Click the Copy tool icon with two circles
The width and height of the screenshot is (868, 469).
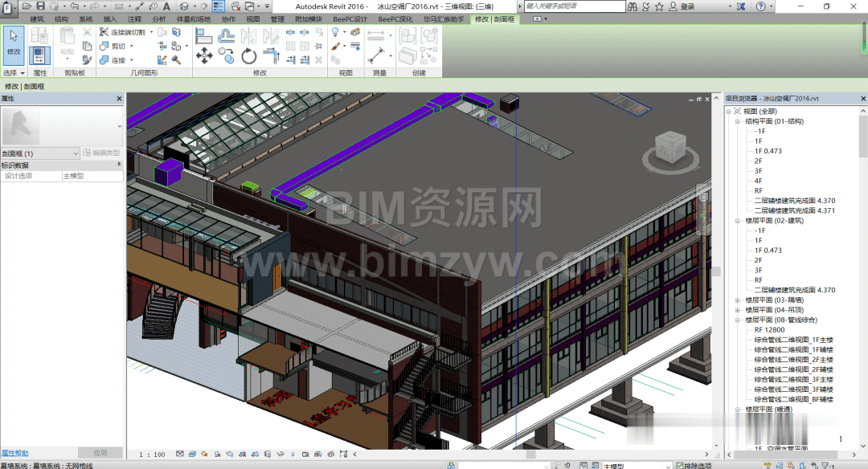click(226, 55)
